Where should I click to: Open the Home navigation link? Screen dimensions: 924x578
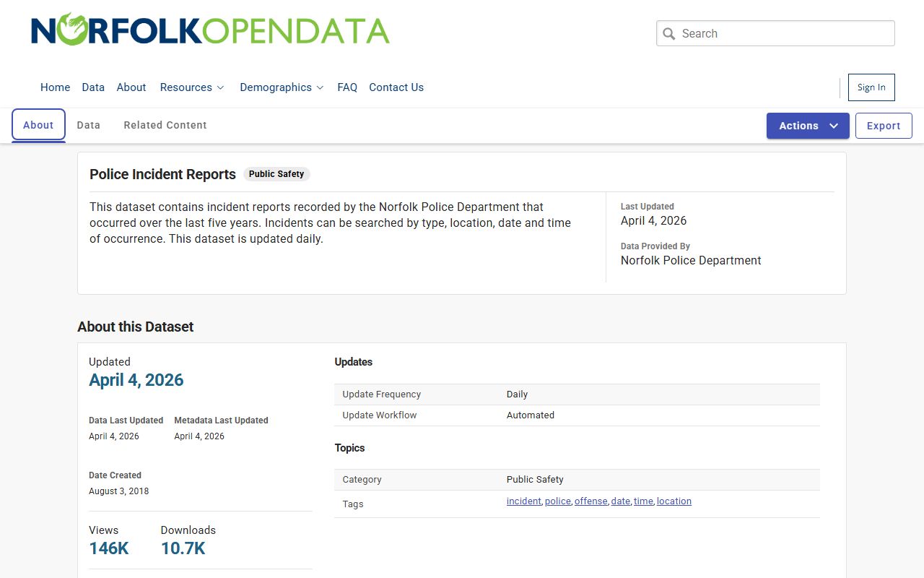[55, 87]
